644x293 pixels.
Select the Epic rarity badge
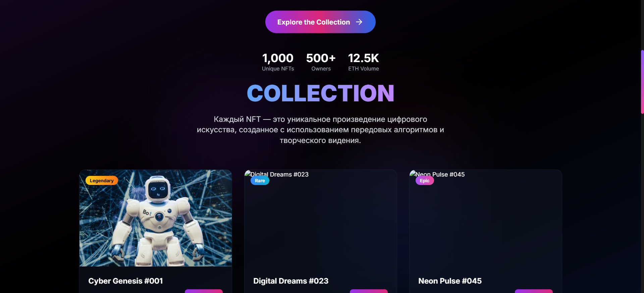425,181
